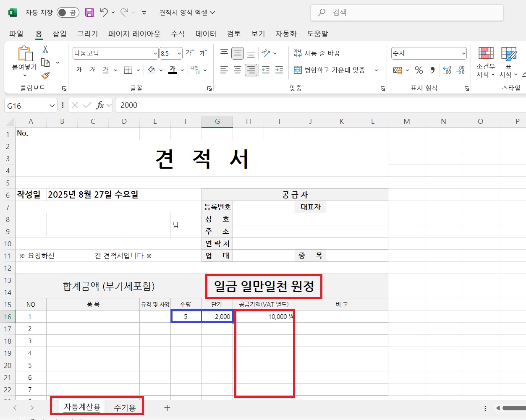Viewport: 526px width, 420px height.
Task: Increase font size with 가˄ icon
Action: (x=190, y=53)
